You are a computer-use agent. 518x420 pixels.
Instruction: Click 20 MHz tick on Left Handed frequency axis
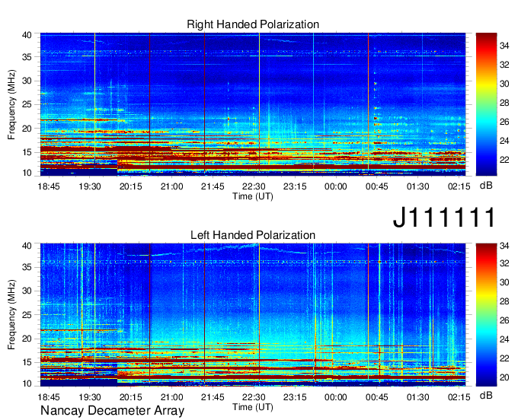tap(27, 339)
